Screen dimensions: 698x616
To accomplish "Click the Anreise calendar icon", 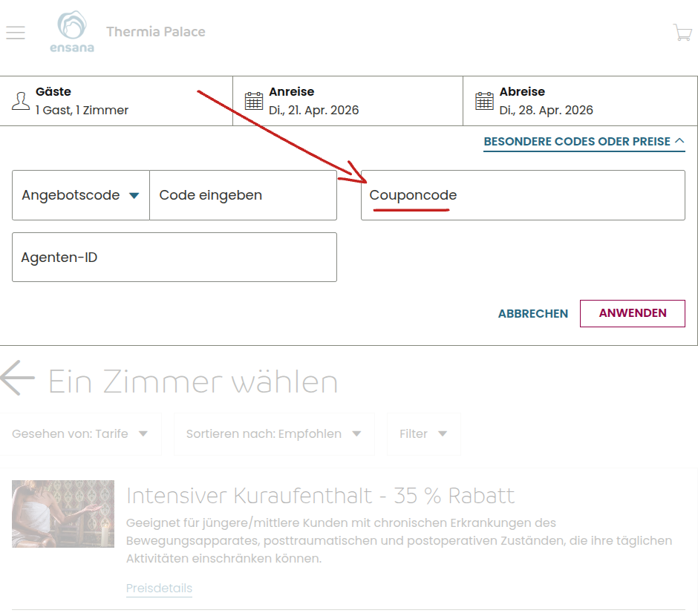I will point(254,101).
